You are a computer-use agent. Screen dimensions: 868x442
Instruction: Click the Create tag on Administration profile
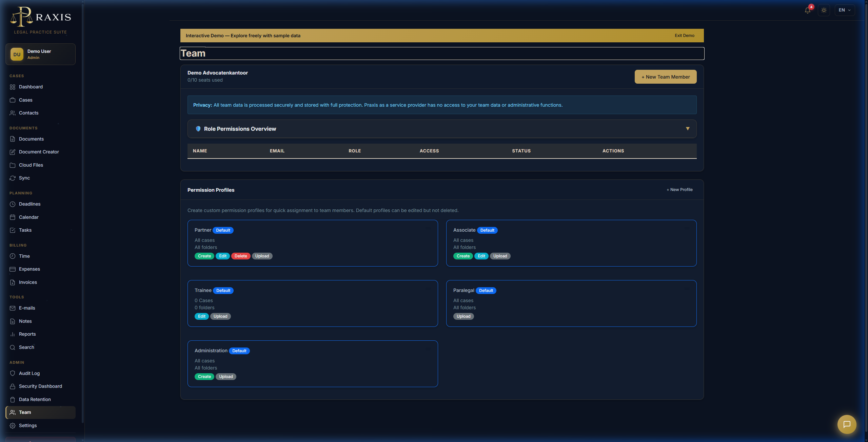point(204,377)
